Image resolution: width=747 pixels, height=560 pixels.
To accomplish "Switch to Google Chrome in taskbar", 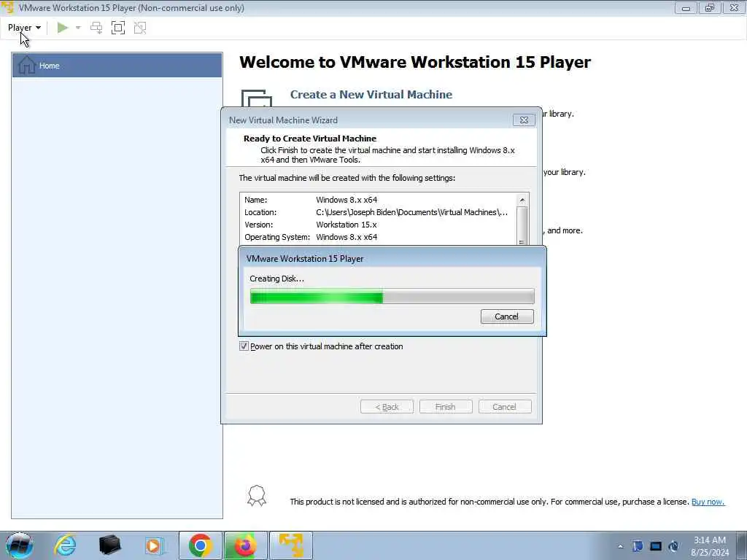I will tap(200, 545).
